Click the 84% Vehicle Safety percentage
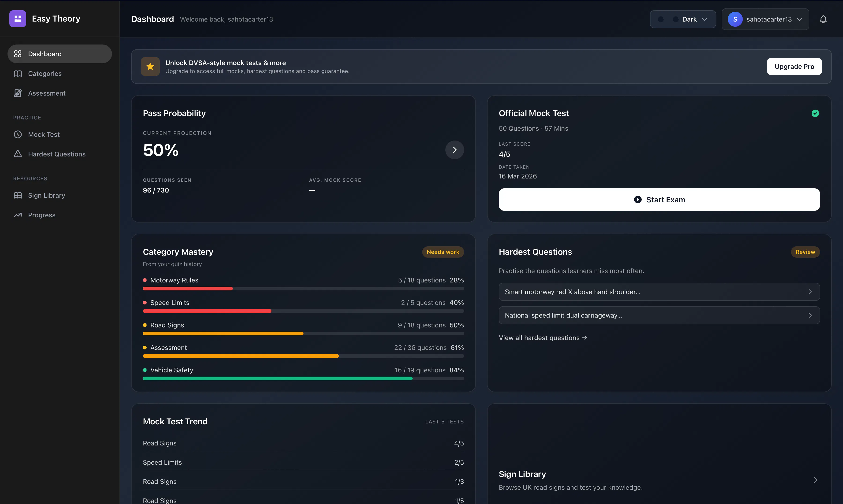Viewport: 843px width, 504px height. 457,370
